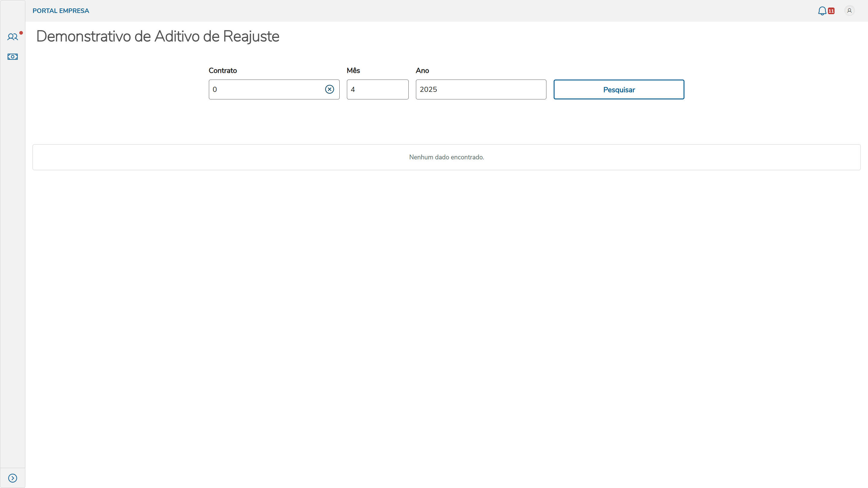Open the money bill sidebar menu
The height and width of the screenshot is (488, 868).
click(12, 57)
